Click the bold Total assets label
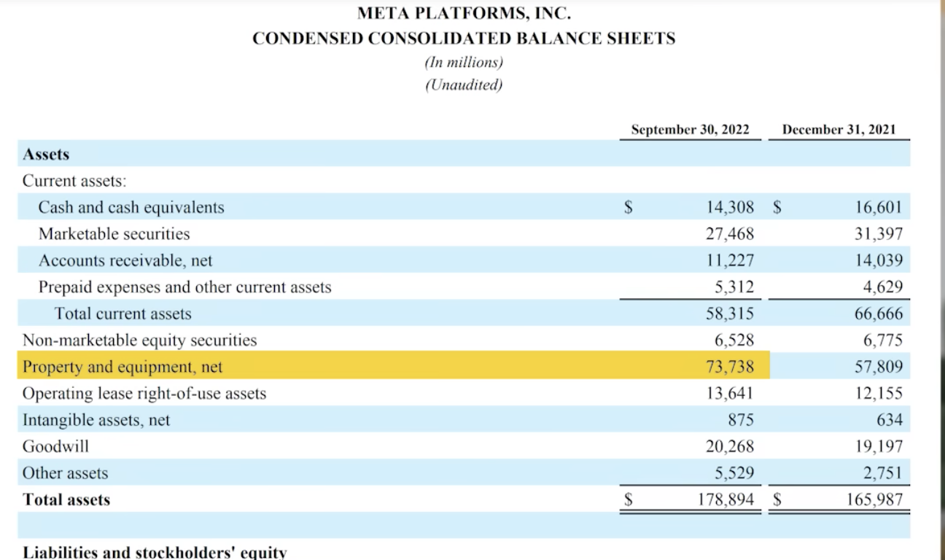The image size is (945, 560). [66, 500]
